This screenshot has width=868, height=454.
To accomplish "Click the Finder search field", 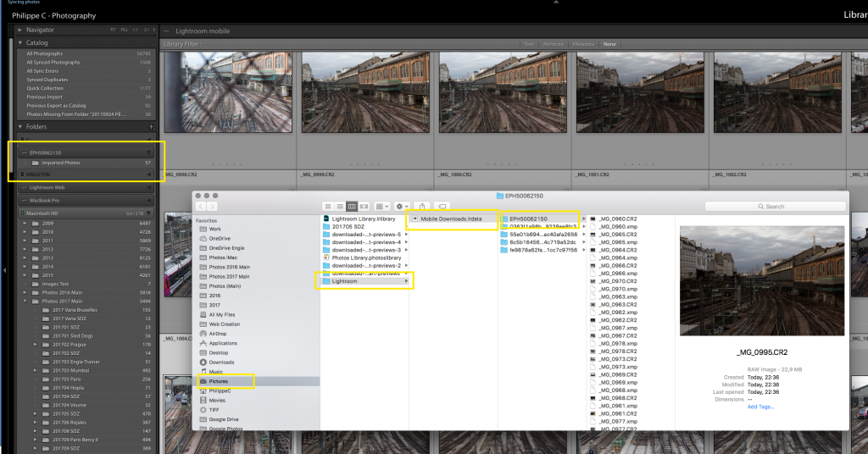I will tap(775, 207).
